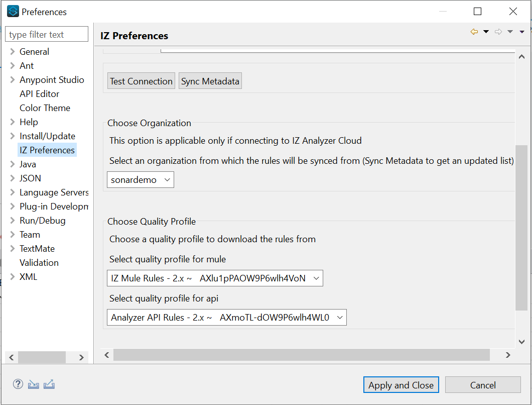The height and width of the screenshot is (405, 532).
Task: Click tree horizontal scrollbar left arrow
Action: (12, 357)
